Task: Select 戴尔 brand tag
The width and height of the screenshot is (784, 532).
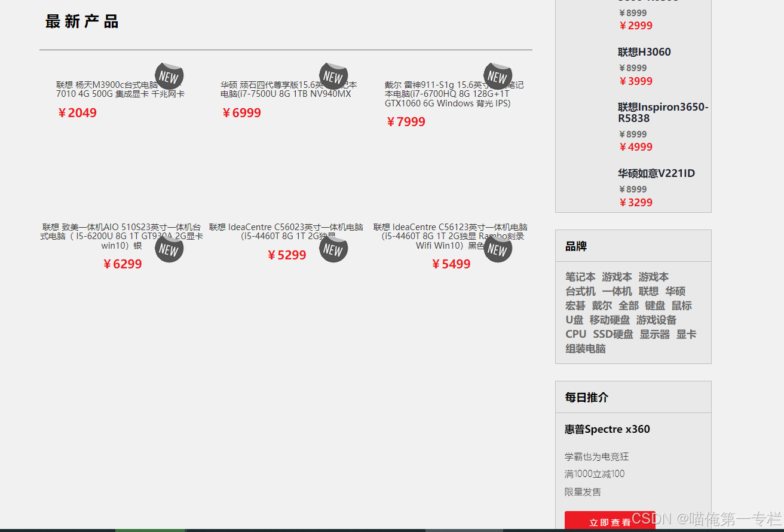Action: 602,305
